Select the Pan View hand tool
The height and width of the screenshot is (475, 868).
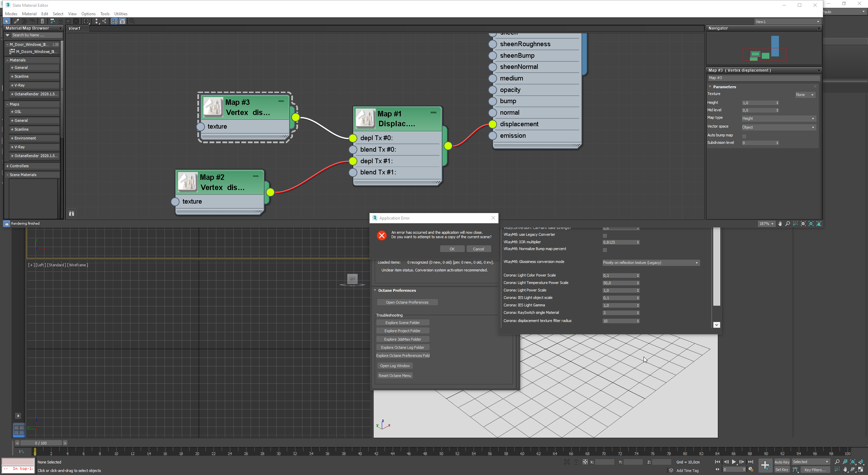pos(780,224)
